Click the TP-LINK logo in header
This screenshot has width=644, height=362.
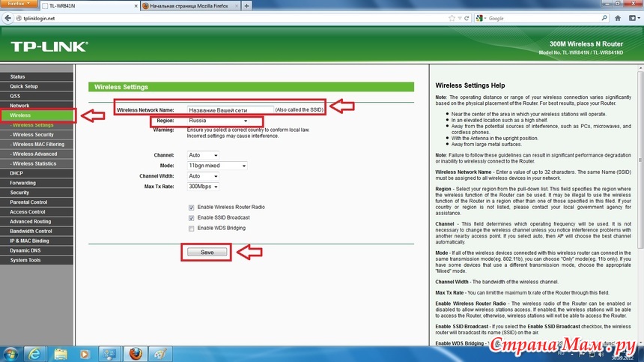49,46
